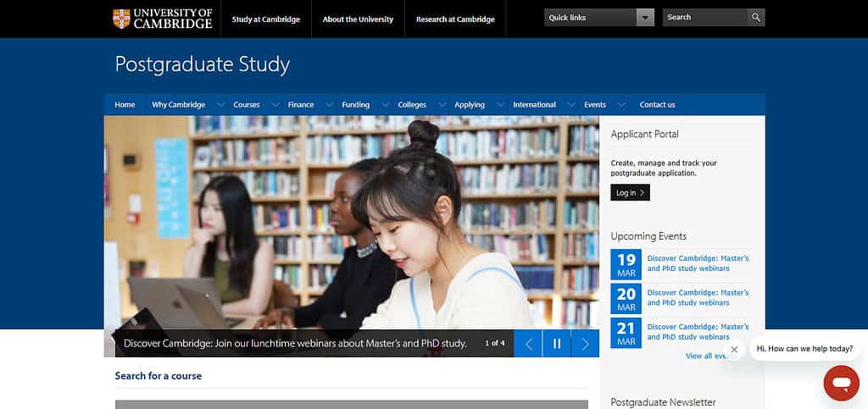
Task: Log in to the Applicant Portal
Action: pyautogui.click(x=630, y=192)
